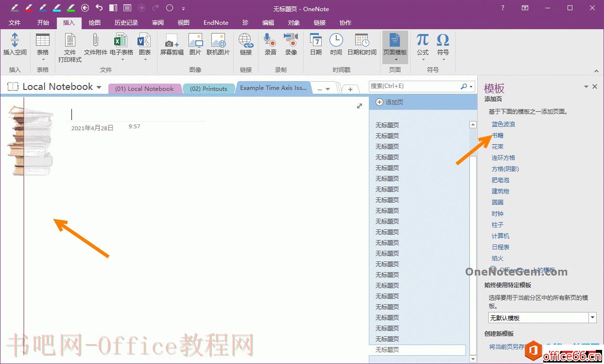Viewport: 604px width, 364px height.
Task: Apply the 连环方格 template
Action: coord(503,158)
